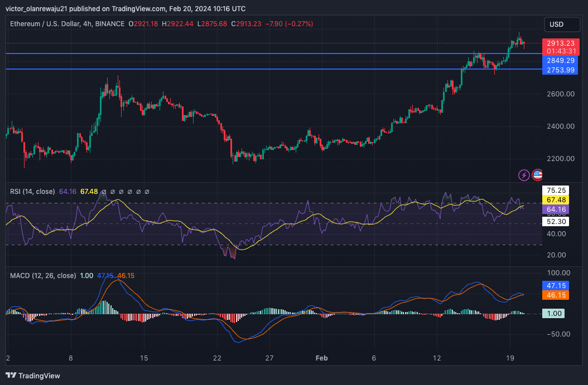
Task: Open the USD currency selector
Action: 562,25
